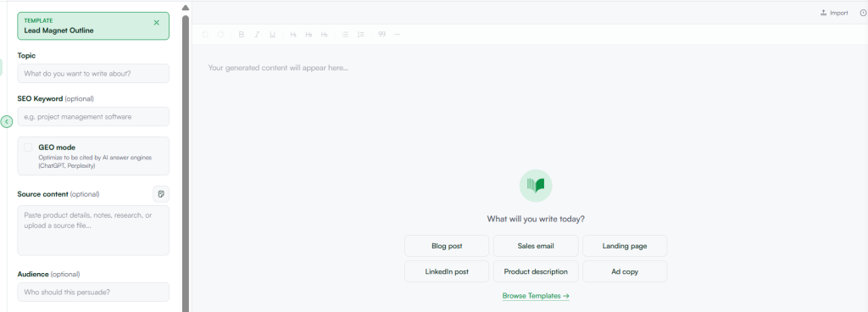
Task: Click the green book icon
Action: 536,186
